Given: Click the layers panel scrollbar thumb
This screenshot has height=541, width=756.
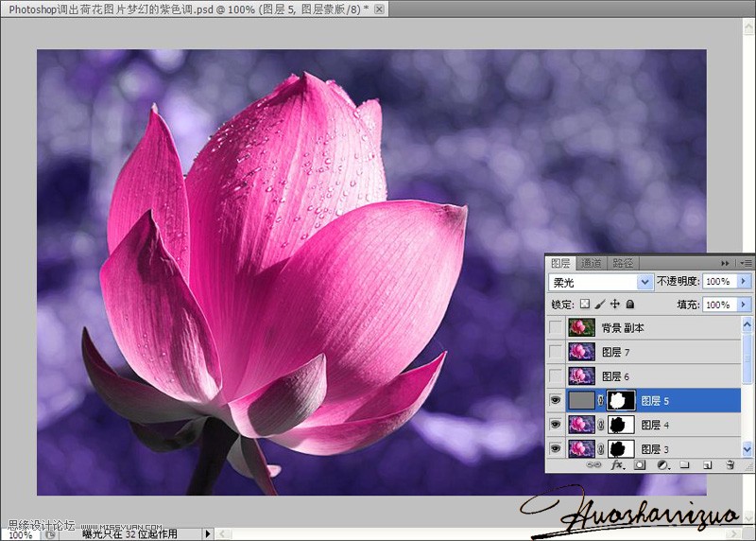Looking at the screenshot, I should pyautogui.click(x=747, y=358).
